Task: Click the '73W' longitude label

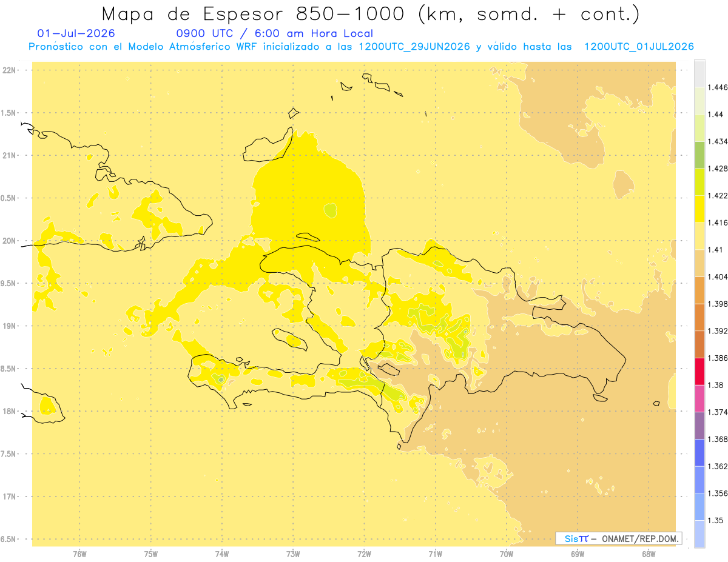Action: [293, 554]
